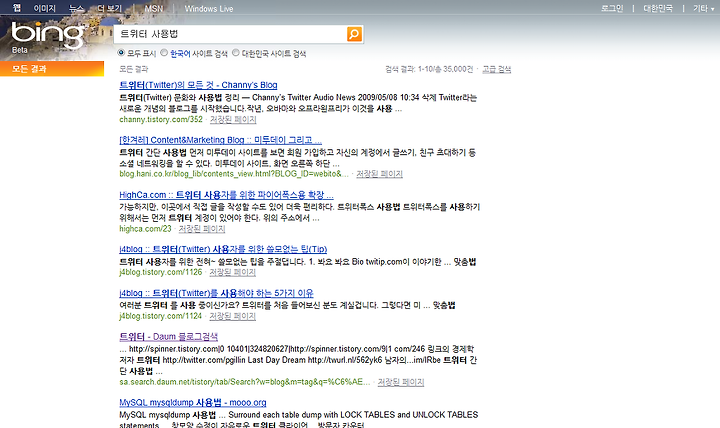Open cached page for blog.hani.co.kr result
The image size is (720, 428).
pos(379,174)
